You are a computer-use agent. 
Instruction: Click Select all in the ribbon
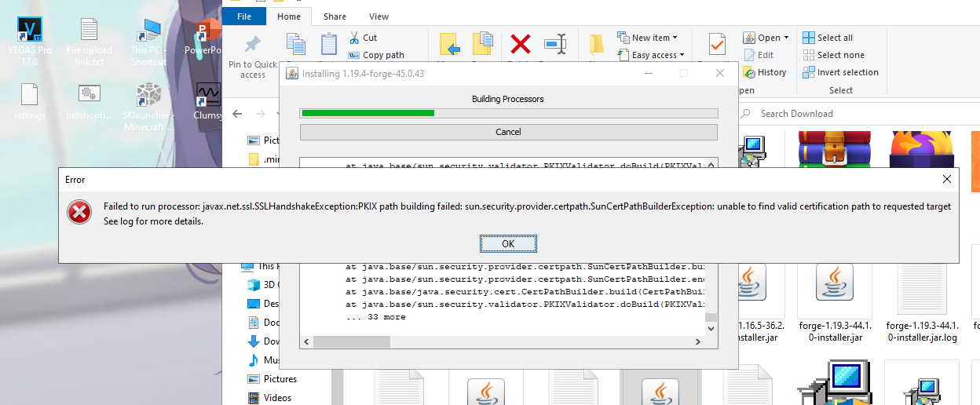pyautogui.click(x=828, y=38)
